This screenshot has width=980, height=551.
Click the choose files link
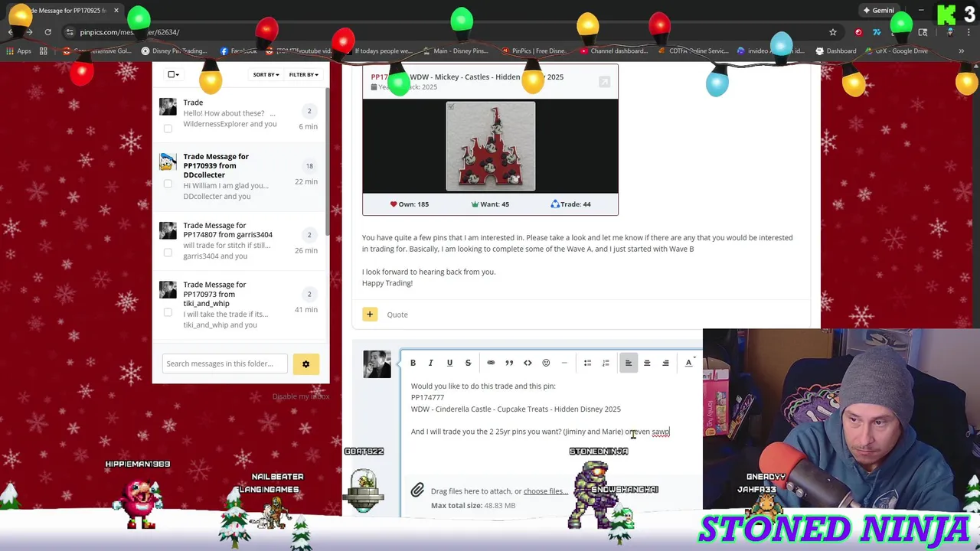[x=544, y=491]
